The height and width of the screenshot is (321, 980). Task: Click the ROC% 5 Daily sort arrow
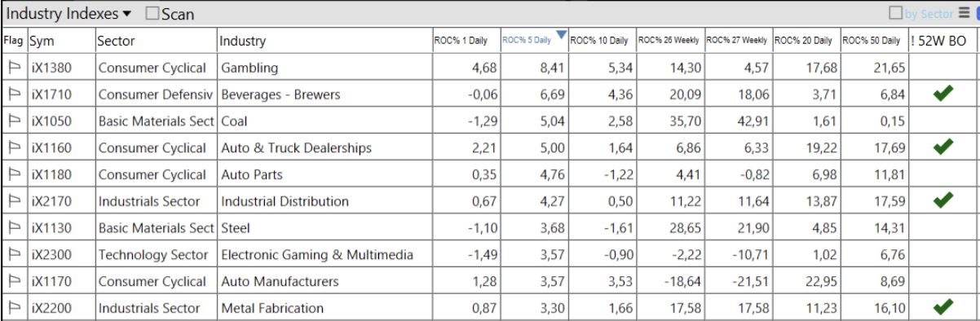[x=560, y=34]
